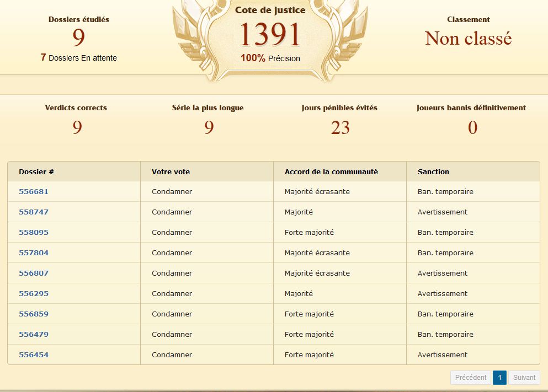Screen dimensions: 548x392
Task: Open dossier 558095
Action: click(x=34, y=233)
